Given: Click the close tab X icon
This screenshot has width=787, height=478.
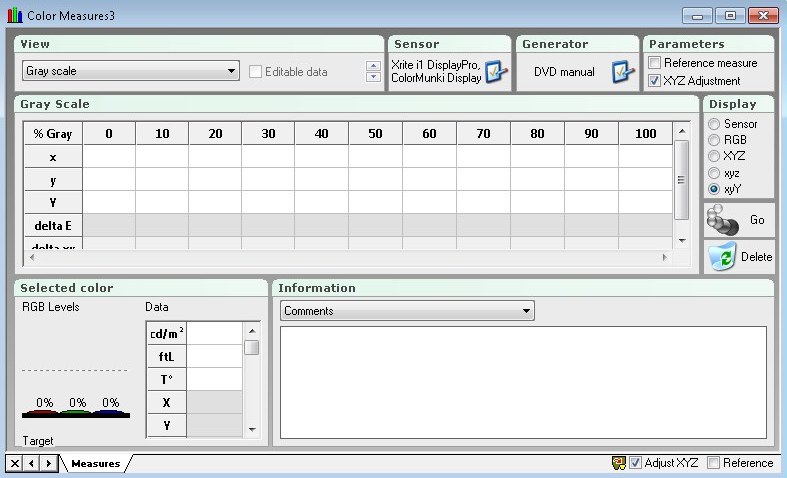Looking at the screenshot, I should (14, 463).
